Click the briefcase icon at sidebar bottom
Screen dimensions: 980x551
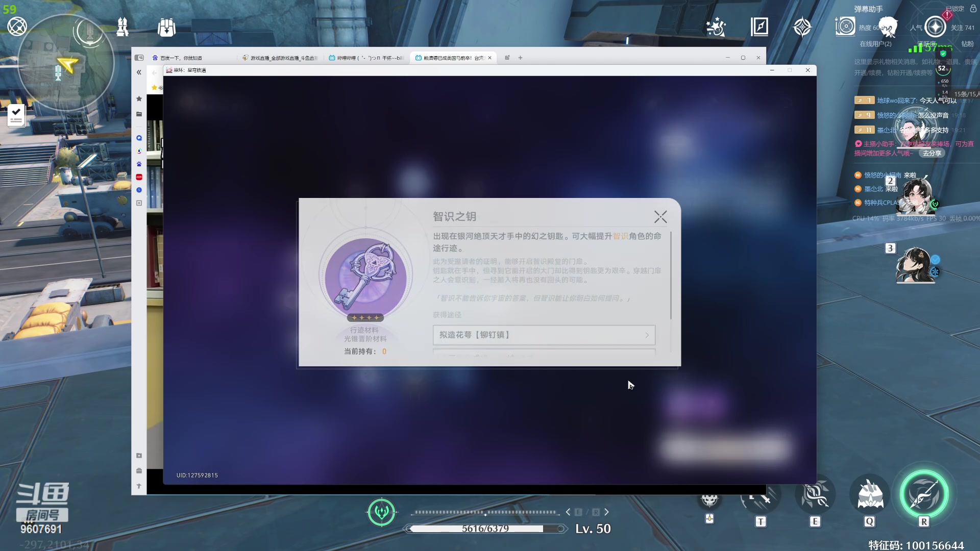pyautogui.click(x=139, y=470)
